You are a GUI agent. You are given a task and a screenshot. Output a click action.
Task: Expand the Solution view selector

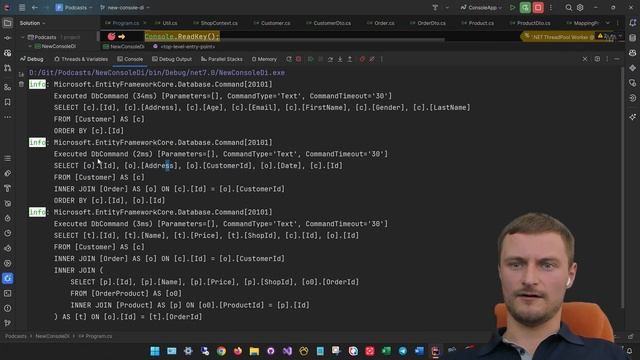point(33,23)
